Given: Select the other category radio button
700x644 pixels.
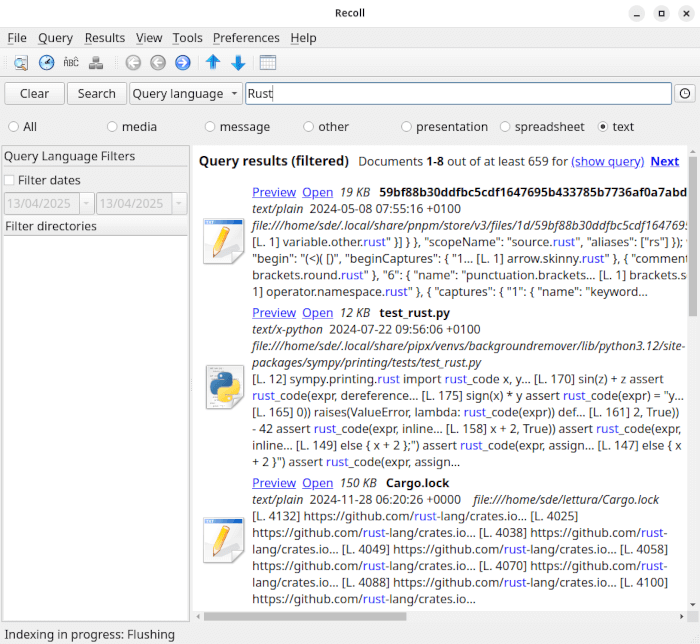Looking at the screenshot, I should (308, 127).
